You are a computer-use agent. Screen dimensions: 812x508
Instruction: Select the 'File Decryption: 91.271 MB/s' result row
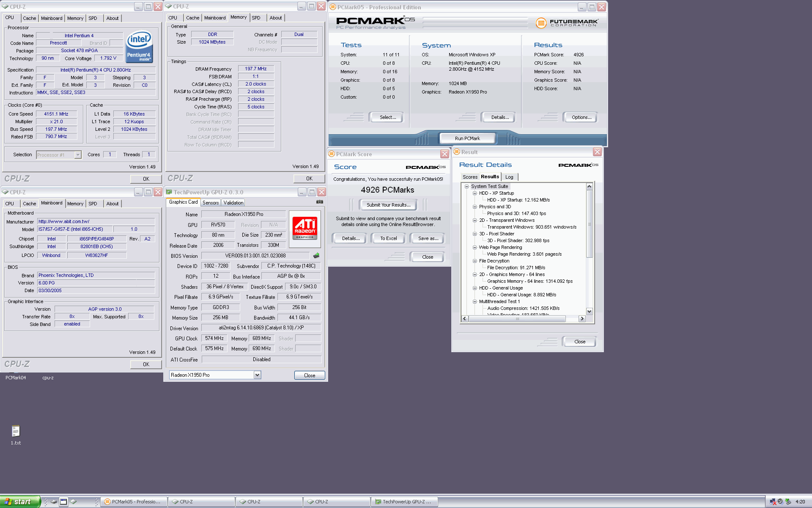pyautogui.click(x=516, y=268)
